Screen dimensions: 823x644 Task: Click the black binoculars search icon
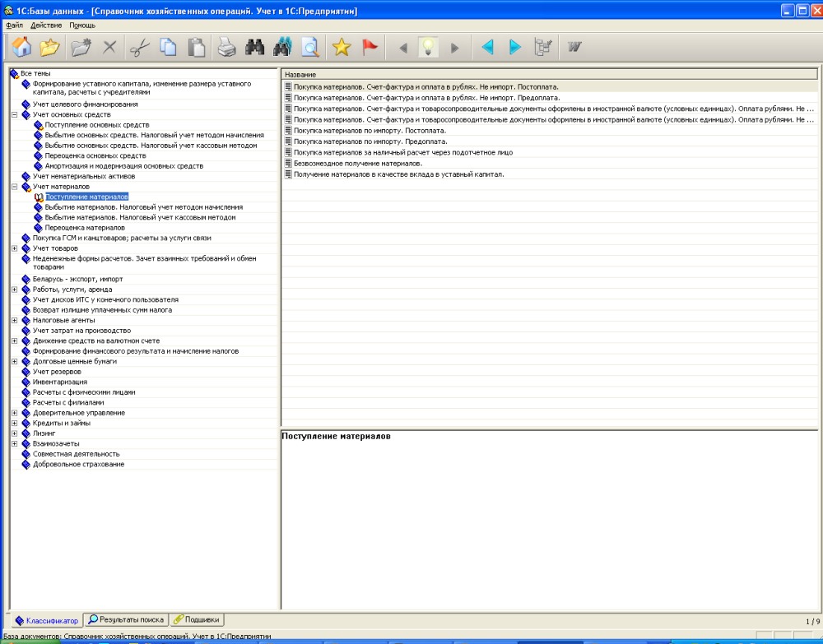pyautogui.click(x=254, y=48)
